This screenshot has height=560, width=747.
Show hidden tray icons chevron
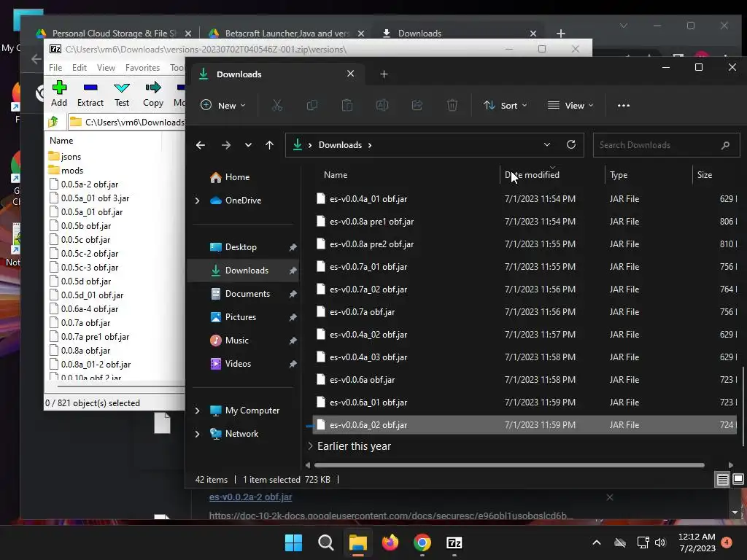pos(597,542)
